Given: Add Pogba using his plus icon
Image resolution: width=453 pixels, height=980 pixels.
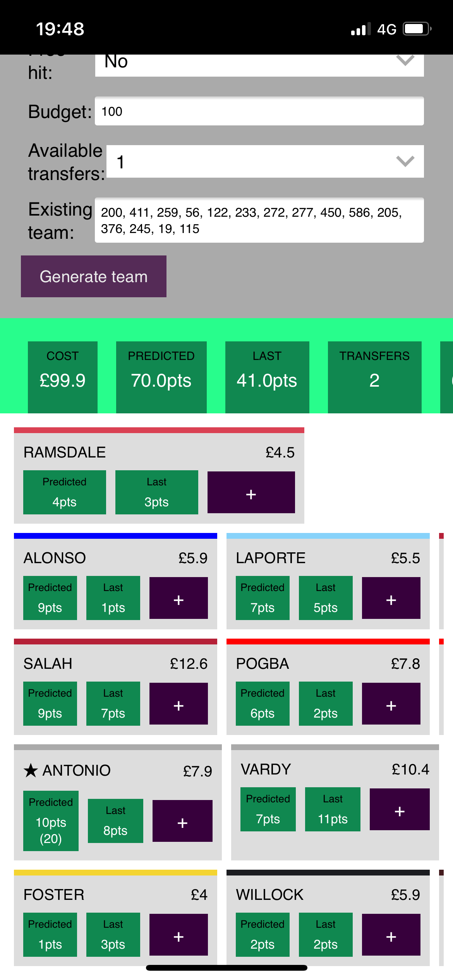Looking at the screenshot, I should tap(391, 704).
